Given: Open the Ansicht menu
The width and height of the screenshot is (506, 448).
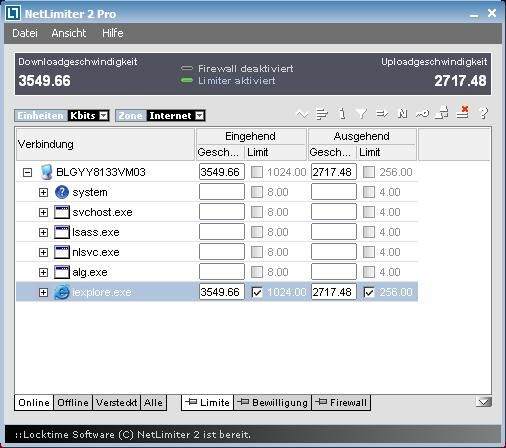Looking at the screenshot, I should pos(69,33).
